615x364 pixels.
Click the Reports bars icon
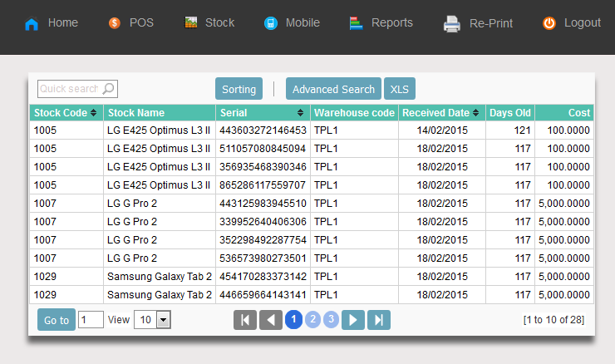357,23
